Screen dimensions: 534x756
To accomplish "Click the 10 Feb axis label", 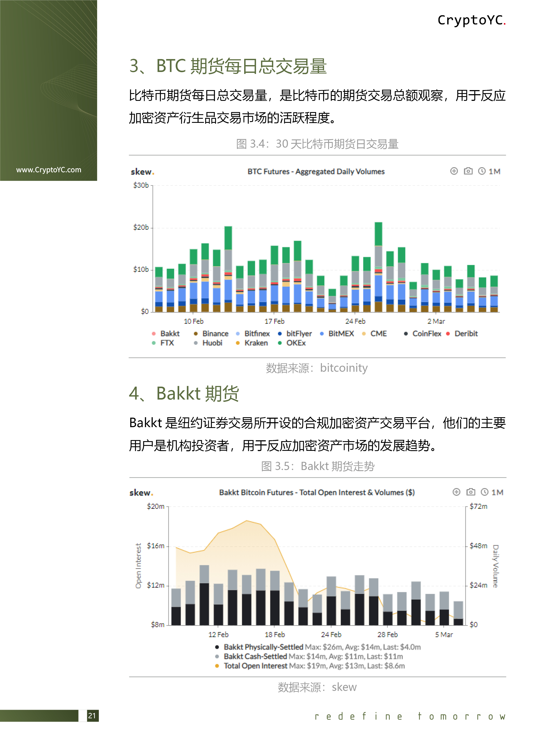I will click(193, 321).
